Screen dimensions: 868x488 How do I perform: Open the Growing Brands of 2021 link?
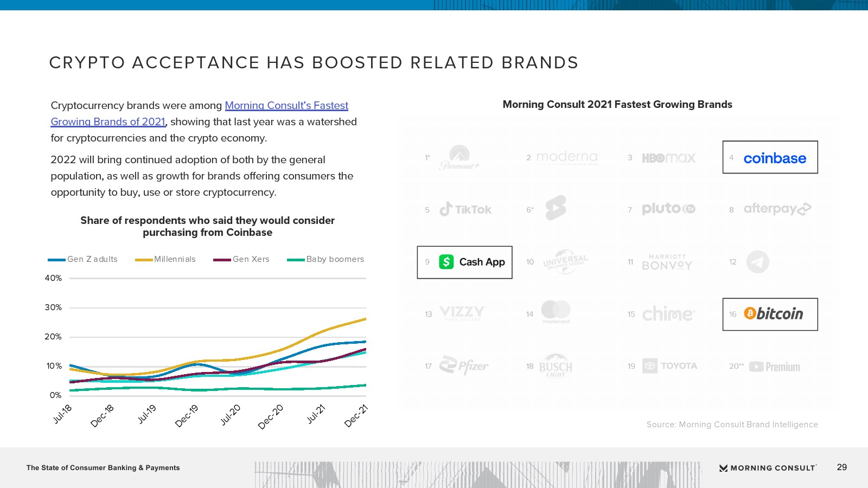(x=108, y=122)
